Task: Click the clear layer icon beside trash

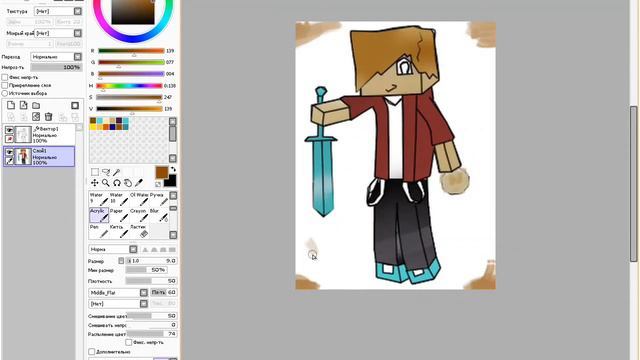Action: coord(36,117)
